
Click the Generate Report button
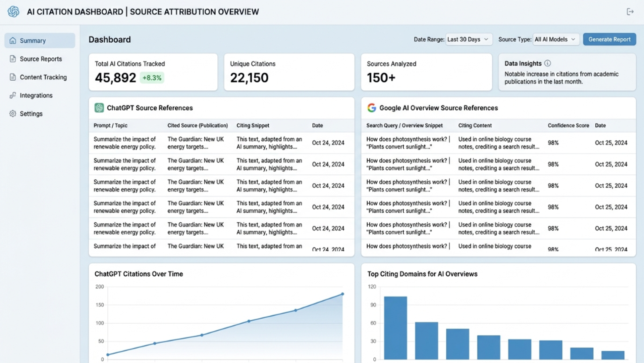(609, 39)
